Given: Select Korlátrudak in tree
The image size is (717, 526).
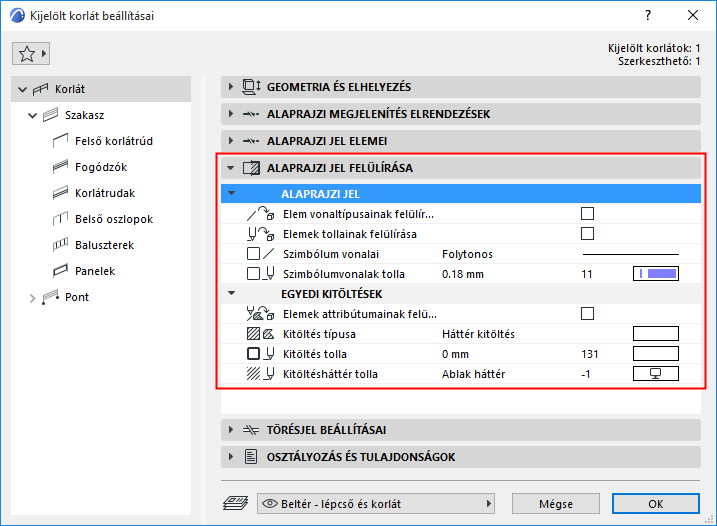Looking at the screenshot, I should 105,193.
